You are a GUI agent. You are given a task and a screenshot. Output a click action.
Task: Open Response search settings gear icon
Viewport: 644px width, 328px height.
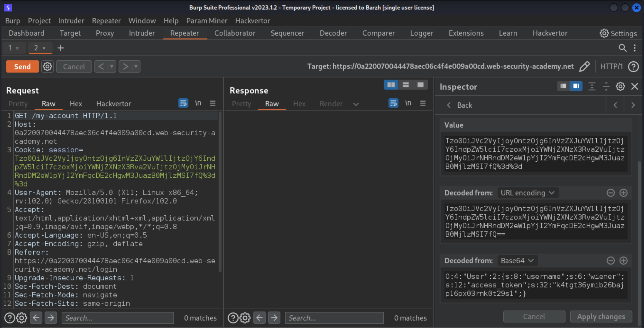(245, 318)
